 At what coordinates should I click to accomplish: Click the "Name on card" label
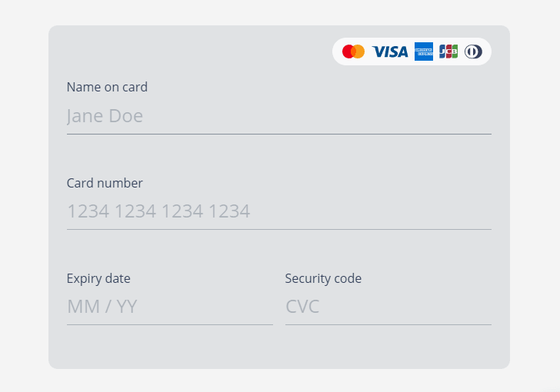(107, 87)
